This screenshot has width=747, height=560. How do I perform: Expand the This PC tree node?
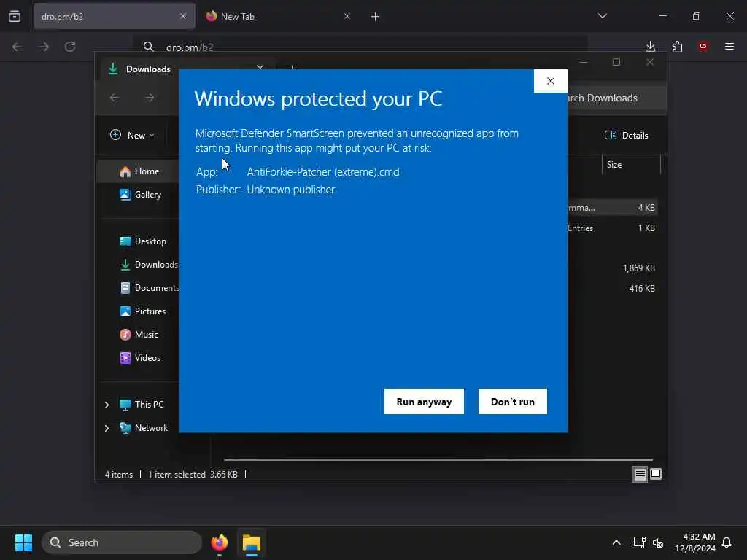pyautogui.click(x=107, y=405)
